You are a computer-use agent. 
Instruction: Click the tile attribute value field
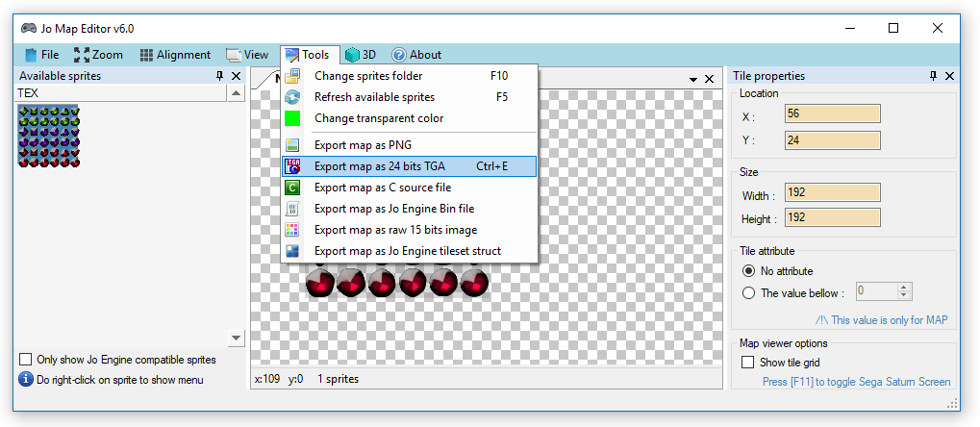pos(877,291)
